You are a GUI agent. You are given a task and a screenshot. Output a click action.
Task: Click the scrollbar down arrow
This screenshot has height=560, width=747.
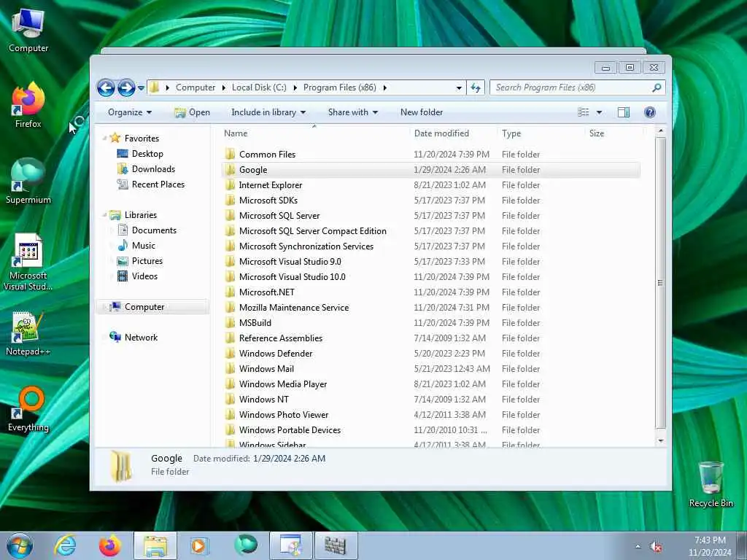point(660,441)
